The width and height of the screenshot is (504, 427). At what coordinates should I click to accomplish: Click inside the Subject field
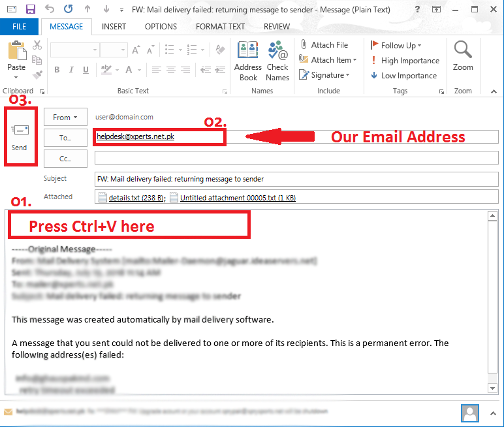(x=296, y=179)
